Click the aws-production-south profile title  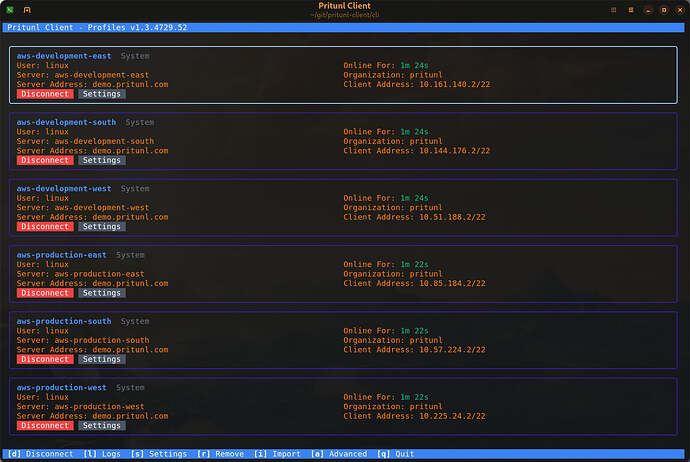tap(64, 321)
